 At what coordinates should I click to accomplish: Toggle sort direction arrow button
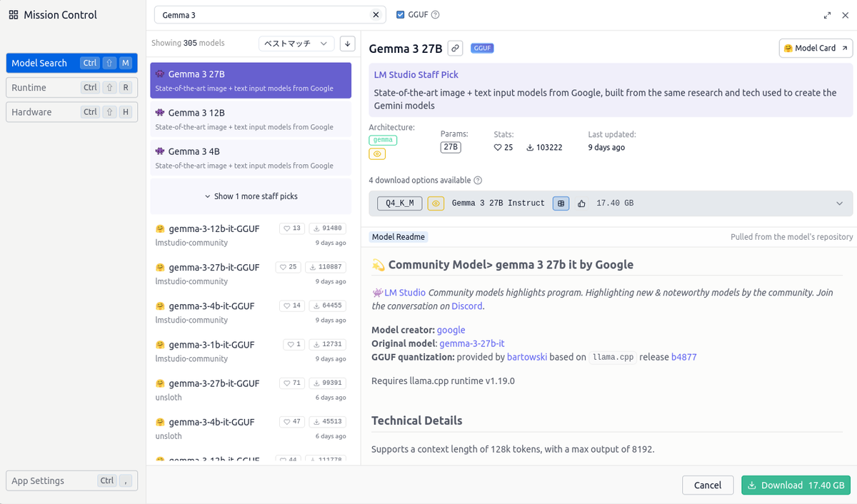coord(348,44)
